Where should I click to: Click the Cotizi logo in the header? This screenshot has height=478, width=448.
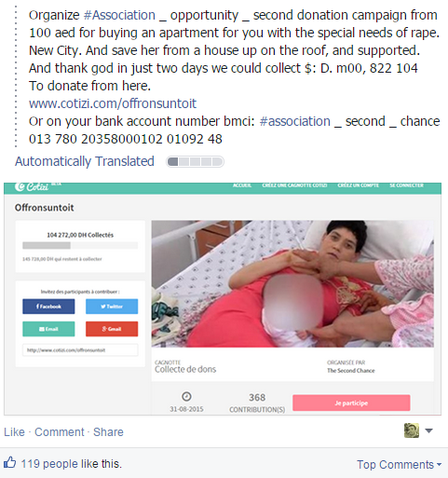click(x=32, y=186)
